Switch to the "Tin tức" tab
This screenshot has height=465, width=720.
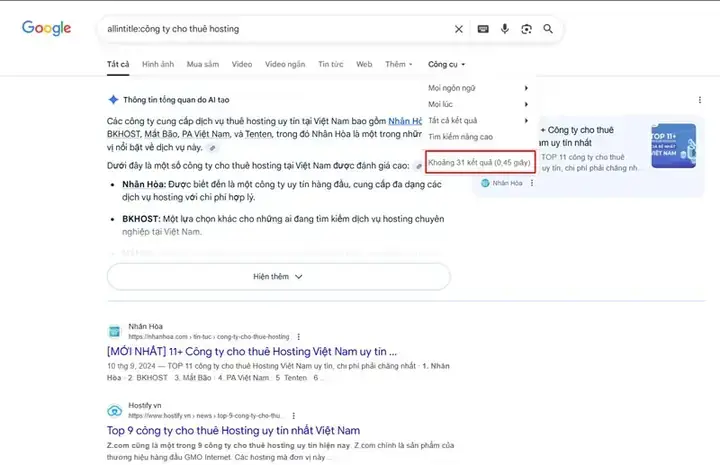tap(330, 64)
